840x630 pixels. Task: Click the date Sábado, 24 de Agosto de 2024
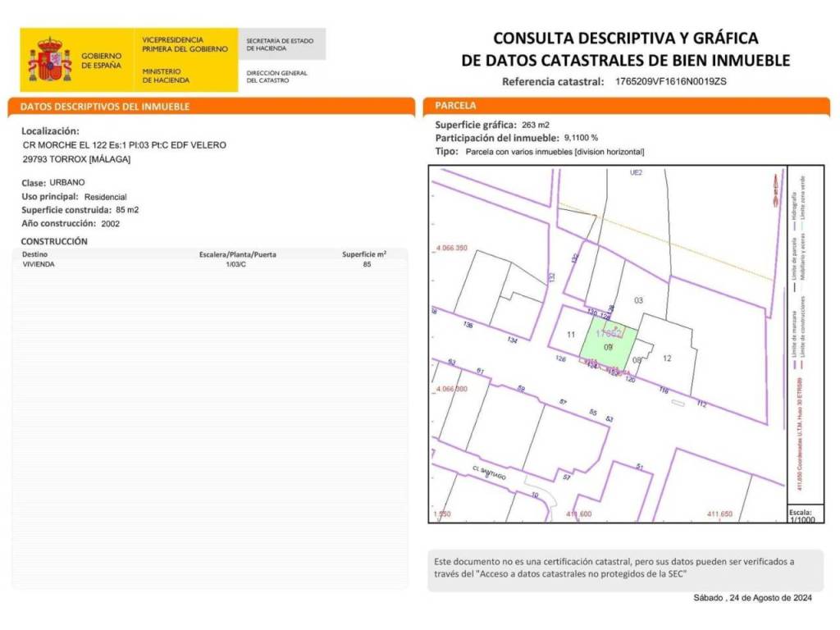click(x=752, y=599)
